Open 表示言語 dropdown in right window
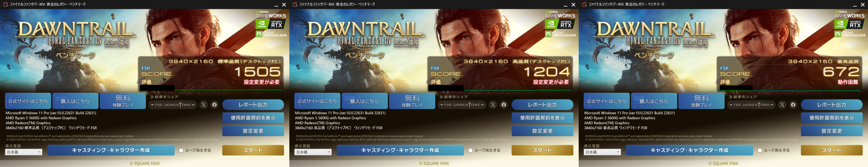The width and height of the screenshot is (868, 167). pos(603,152)
